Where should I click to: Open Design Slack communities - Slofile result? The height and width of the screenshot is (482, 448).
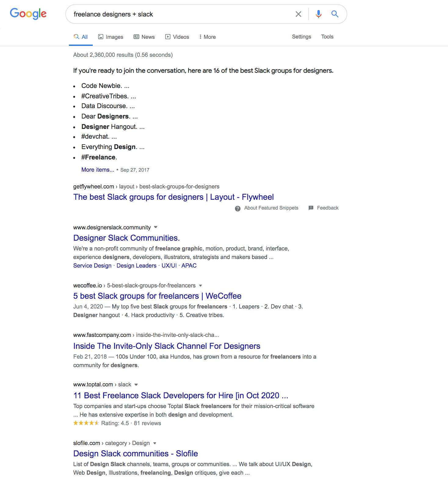(x=135, y=454)
